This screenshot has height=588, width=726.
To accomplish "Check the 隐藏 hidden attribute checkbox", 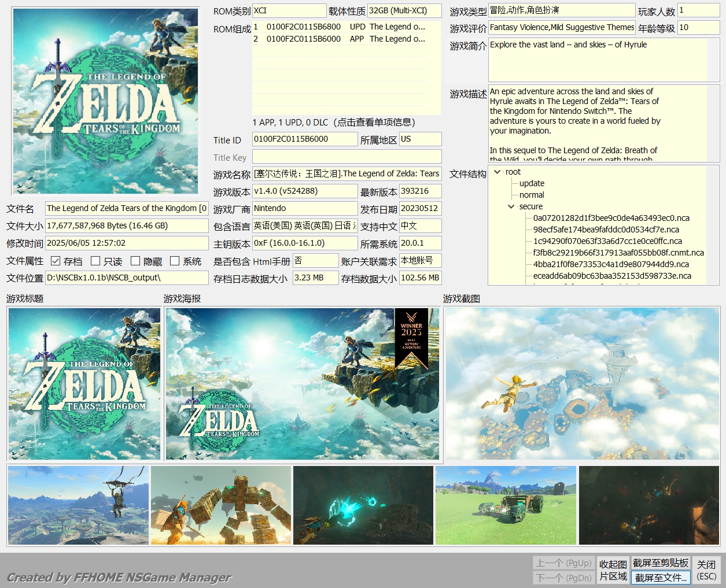I will point(135,261).
